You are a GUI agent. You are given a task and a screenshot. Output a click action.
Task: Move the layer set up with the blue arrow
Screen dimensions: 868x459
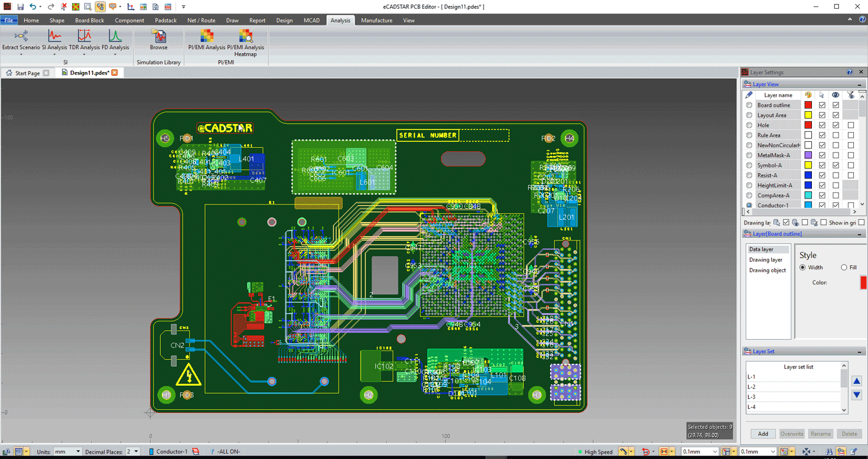856,381
